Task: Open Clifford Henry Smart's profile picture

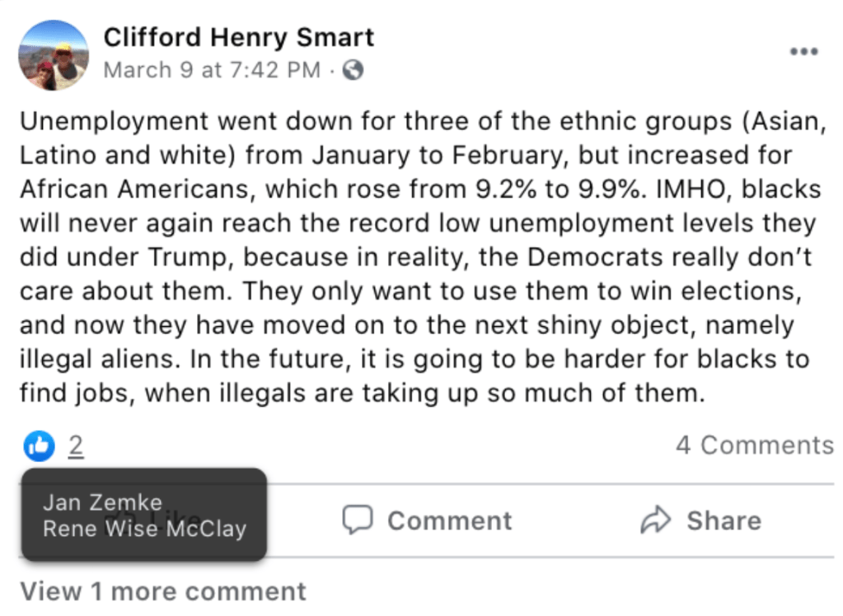Action: click(54, 55)
